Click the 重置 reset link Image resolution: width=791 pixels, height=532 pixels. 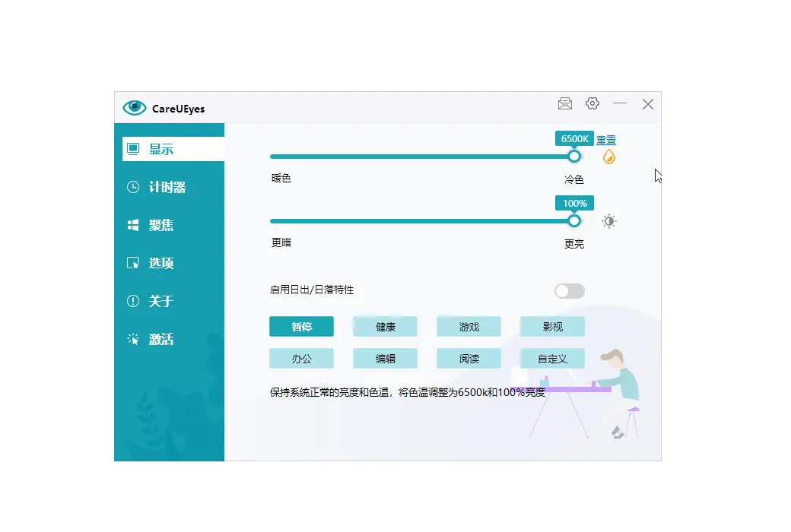[606, 140]
